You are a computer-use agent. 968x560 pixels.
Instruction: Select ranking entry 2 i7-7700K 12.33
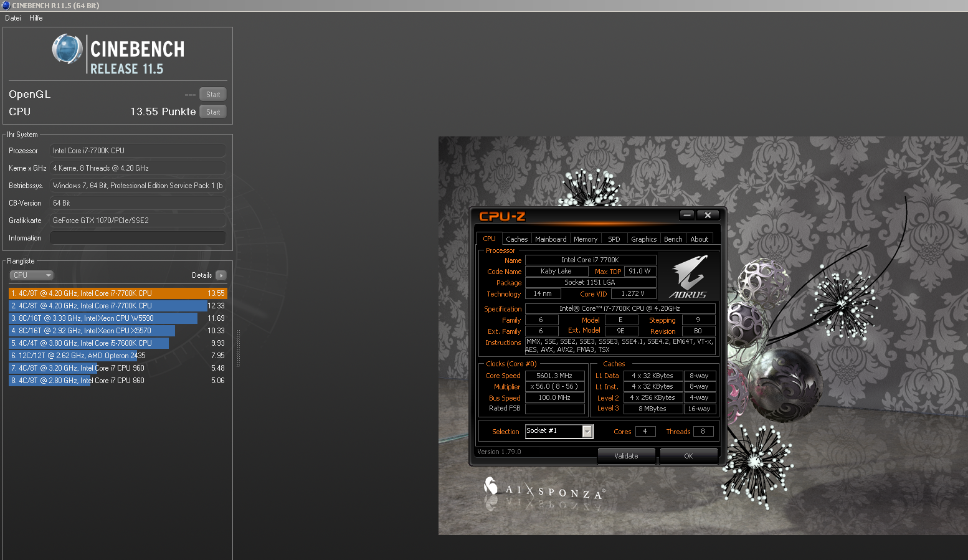(x=118, y=306)
